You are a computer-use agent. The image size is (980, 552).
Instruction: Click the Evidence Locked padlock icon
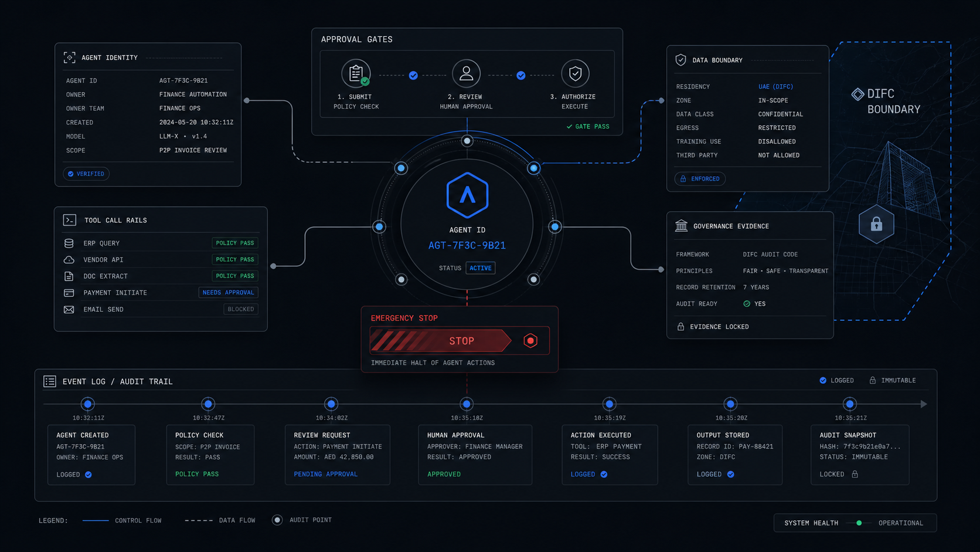tap(680, 327)
